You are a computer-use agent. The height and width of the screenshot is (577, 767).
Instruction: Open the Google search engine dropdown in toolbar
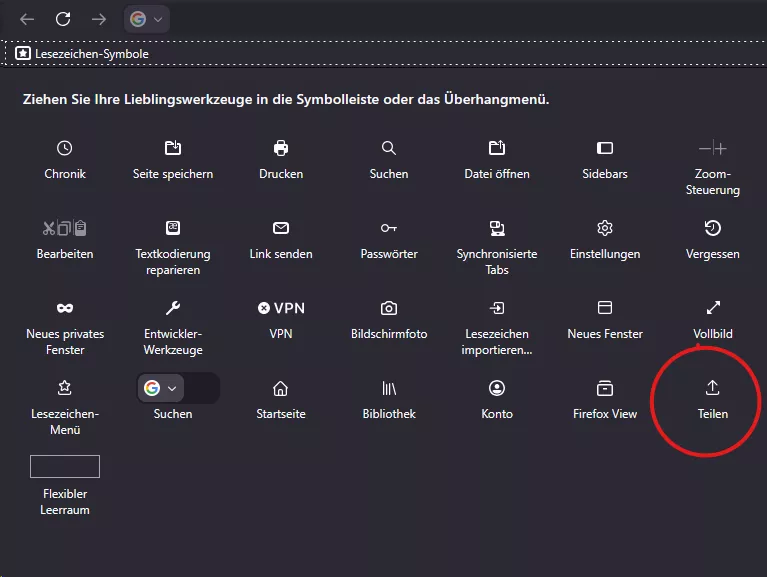146,19
